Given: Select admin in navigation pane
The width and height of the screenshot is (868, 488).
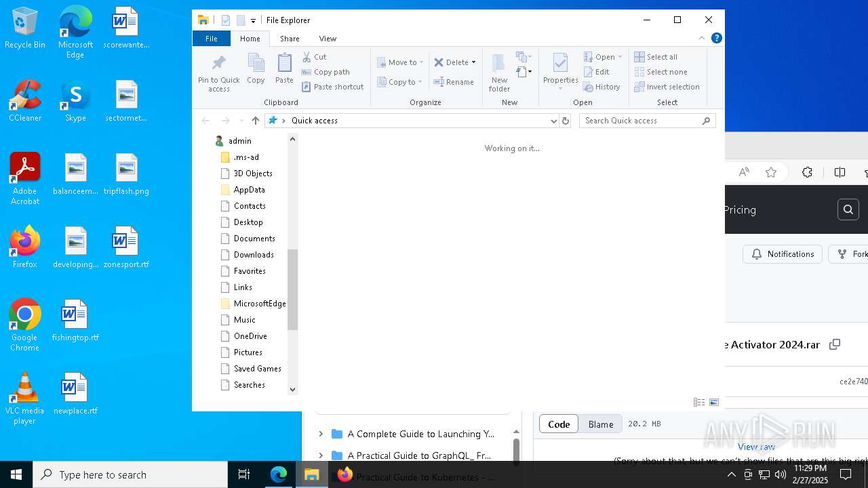Looking at the screenshot, I should (x=233, y=141).
